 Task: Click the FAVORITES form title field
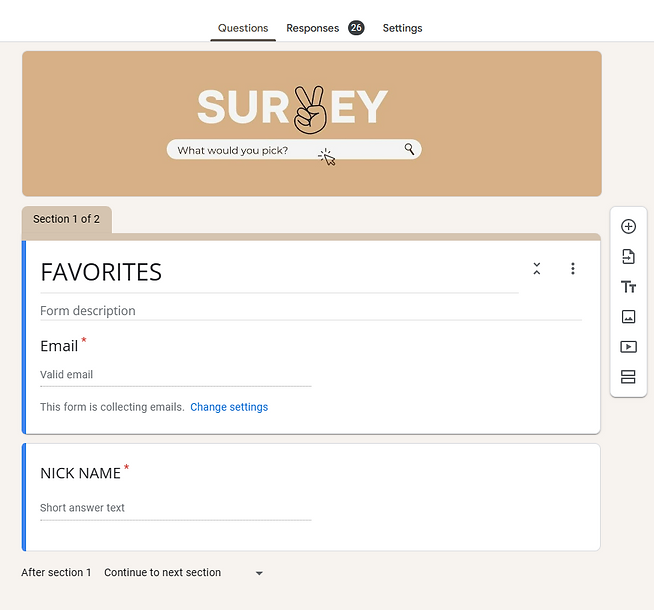[x=279, y=272]
